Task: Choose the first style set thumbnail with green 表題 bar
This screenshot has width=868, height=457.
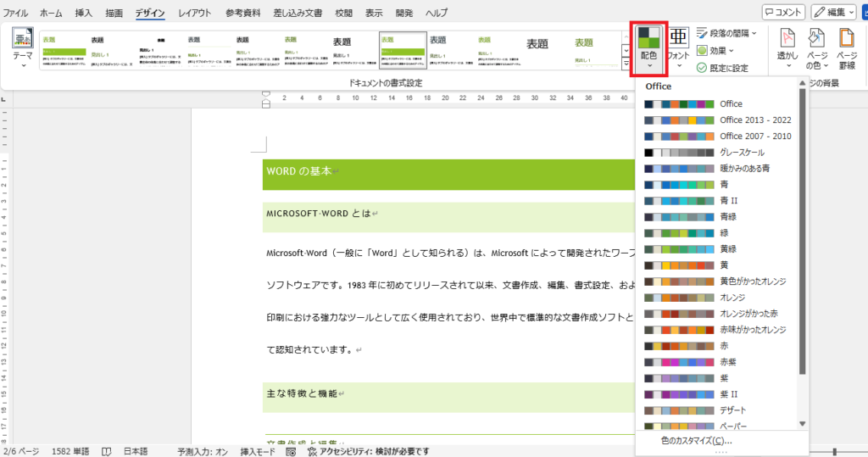Action: [x=64, y=50]
